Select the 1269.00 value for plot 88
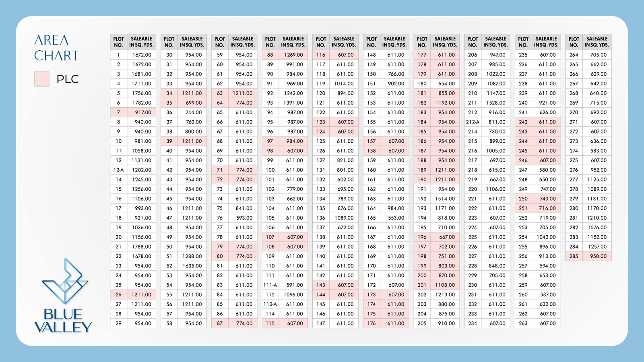Screen dimensions: 644x362 [293, 55]
